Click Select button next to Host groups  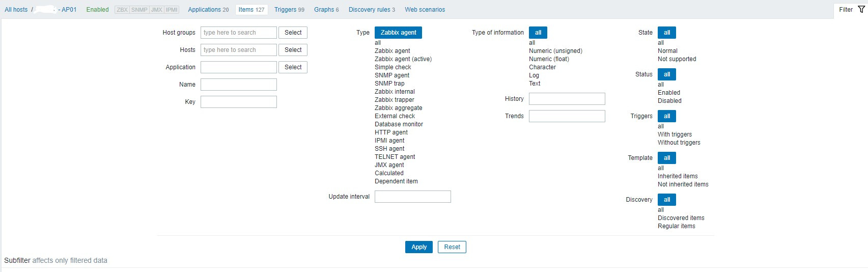click(293, 33)
